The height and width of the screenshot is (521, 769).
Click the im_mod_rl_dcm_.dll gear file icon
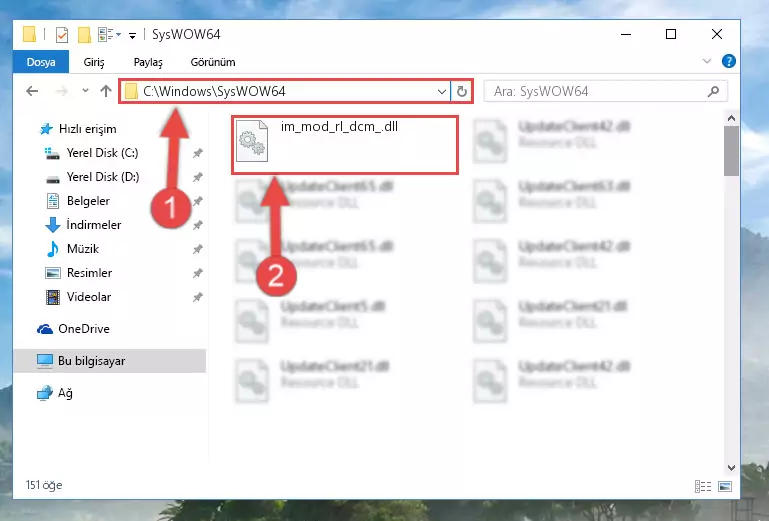[x=252, y=141]
